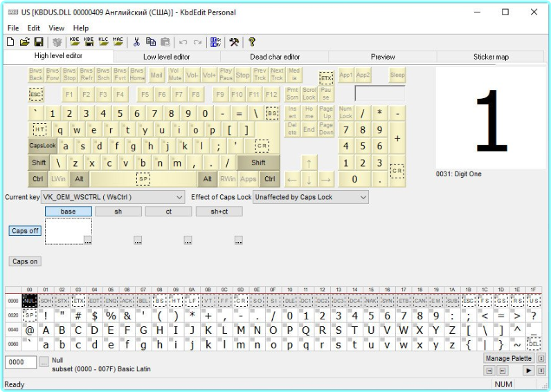Click the yellow question mark help icon
Viewport: 551px width, 392px height.
coord(252,42)
